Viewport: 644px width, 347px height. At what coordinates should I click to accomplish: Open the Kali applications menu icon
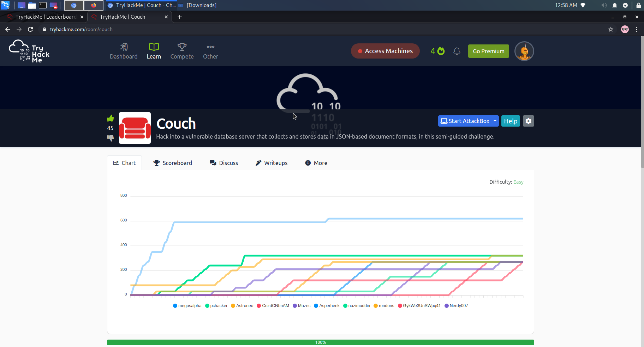[x=5, y=5]
